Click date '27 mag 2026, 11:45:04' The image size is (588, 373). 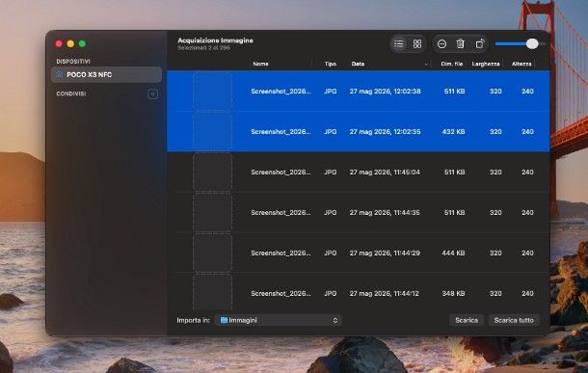point(385,173)
